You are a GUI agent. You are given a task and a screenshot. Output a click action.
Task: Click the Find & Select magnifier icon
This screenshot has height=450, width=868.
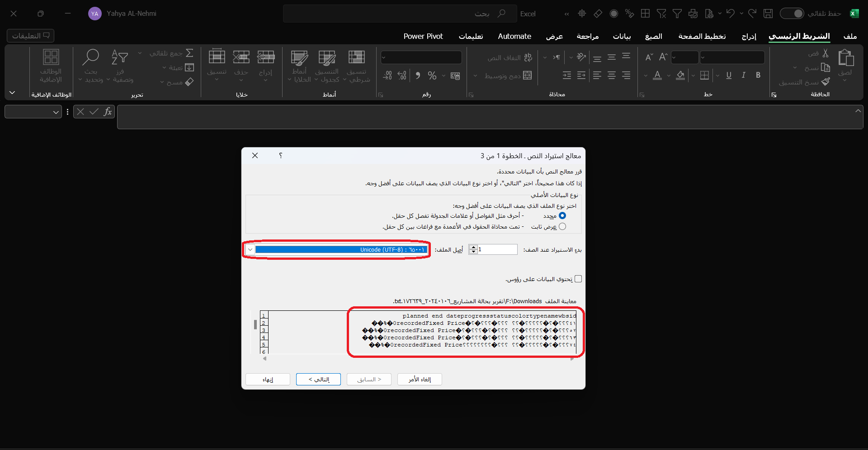[90, 57]
